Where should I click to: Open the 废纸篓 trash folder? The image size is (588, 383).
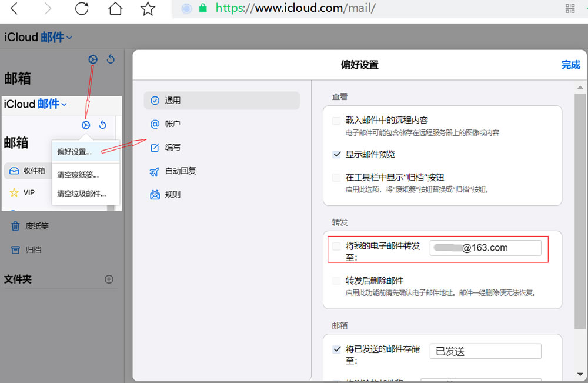(x=30, y=226)
